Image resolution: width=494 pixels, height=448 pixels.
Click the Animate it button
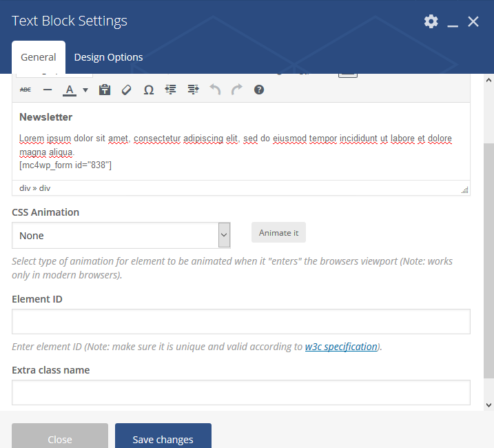(278, 233)
